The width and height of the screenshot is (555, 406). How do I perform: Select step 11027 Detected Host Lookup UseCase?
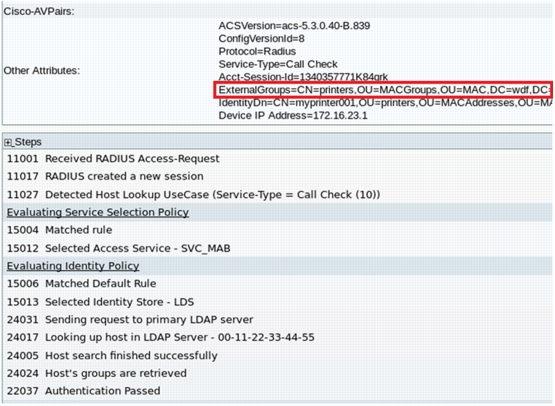click(193, 195)
